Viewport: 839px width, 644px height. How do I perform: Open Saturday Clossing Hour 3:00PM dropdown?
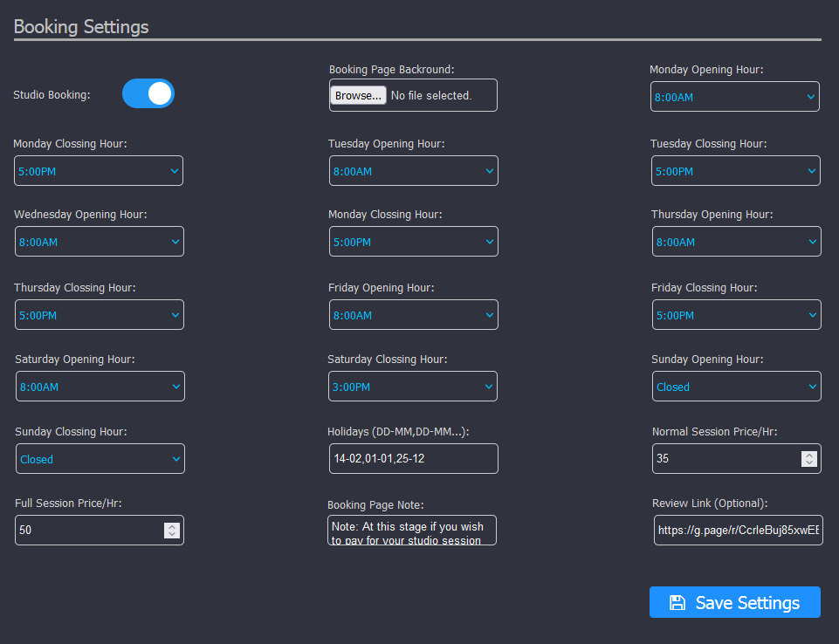point(413,387)
